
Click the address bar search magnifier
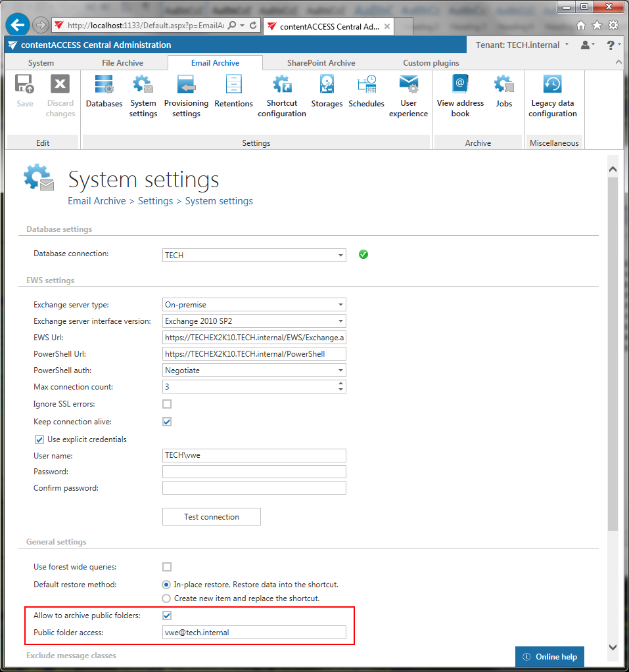coord(232,25)
